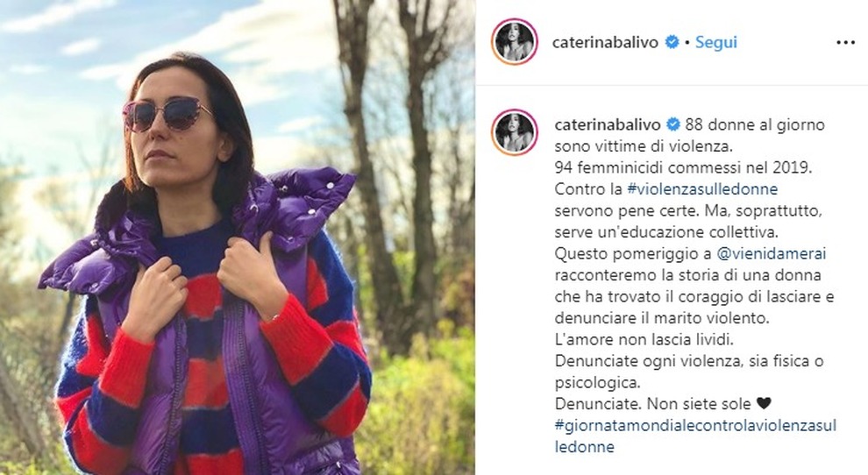The image size is (868, 475).
Task: Click caption text 'Denunciate. Non siete sole'
Action: coord(652,404)
